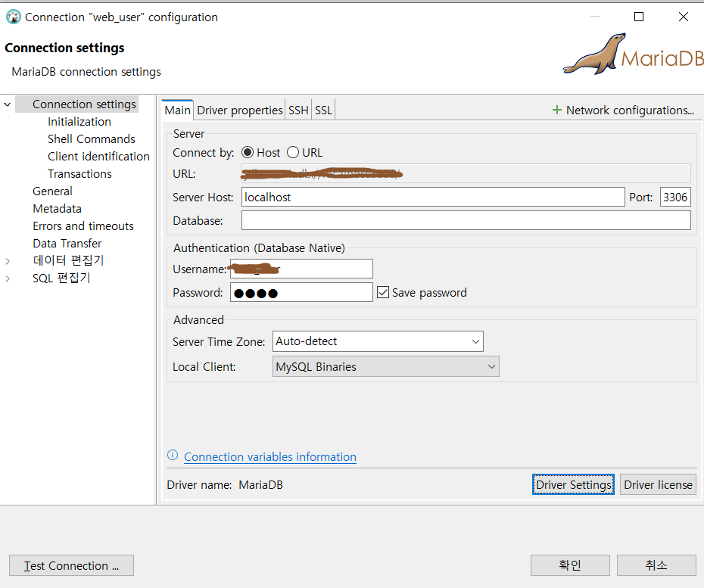Screen dimensions: 704x588
Task: Open the SSH tab
Action: tap(298, 110)
